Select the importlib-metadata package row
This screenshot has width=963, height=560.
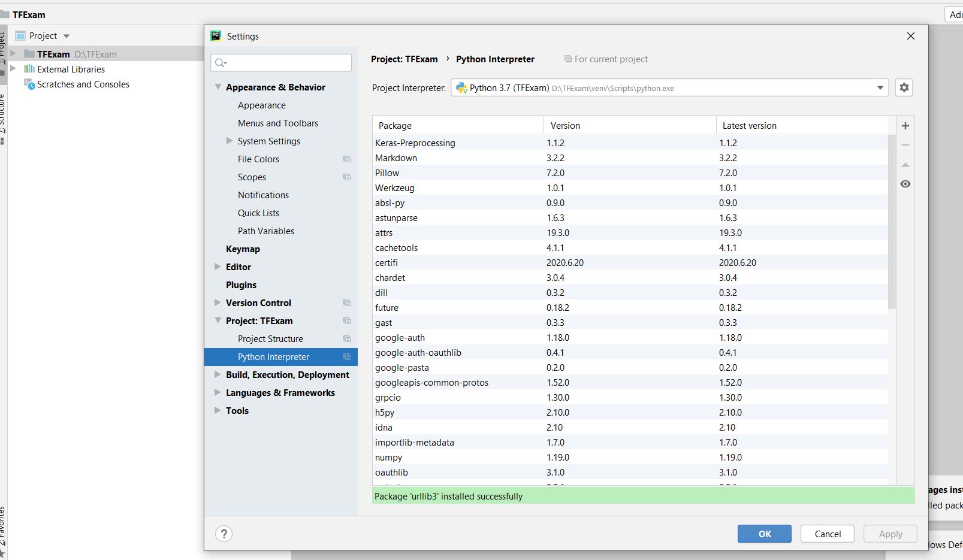click(630, 442)
